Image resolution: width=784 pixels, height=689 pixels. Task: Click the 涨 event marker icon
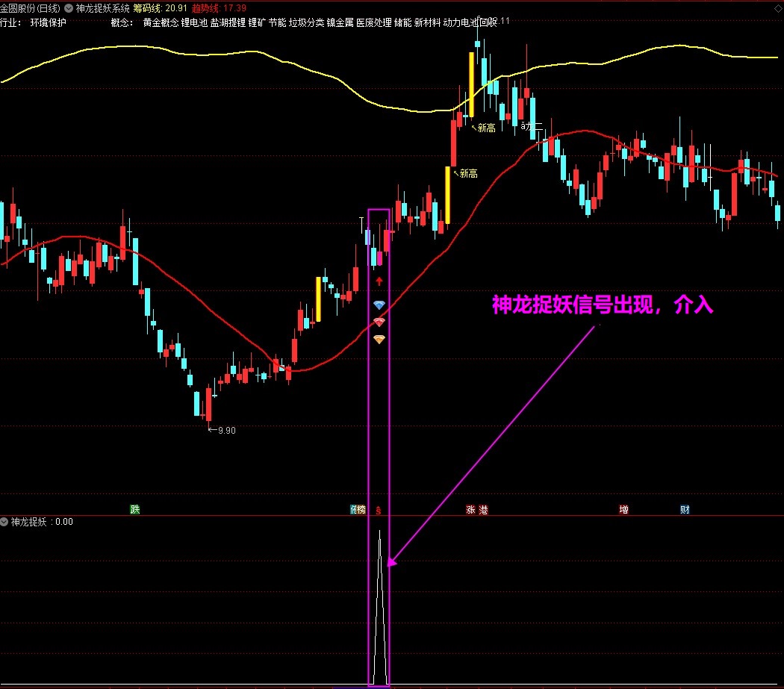pos(470,510)
